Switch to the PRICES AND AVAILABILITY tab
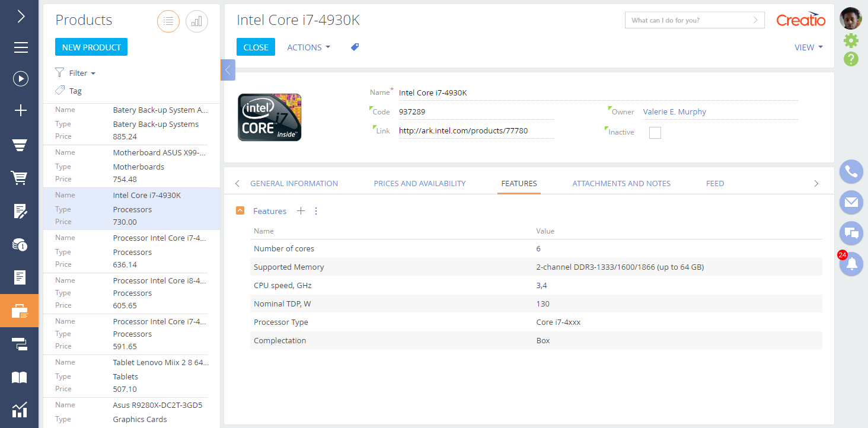 point(420,183)
